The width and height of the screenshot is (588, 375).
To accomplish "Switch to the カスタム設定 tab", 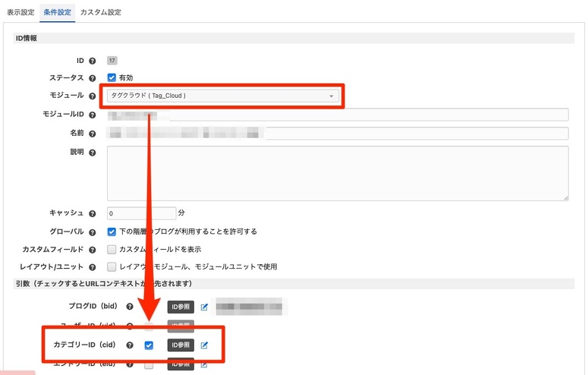I will [100, 12].
